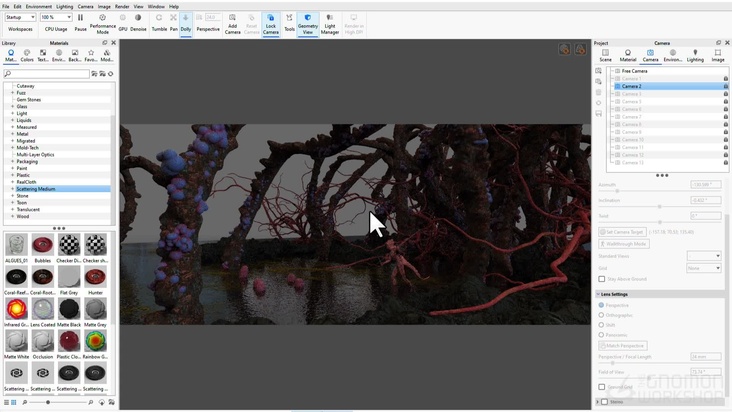Image resolution: width=732 pixels, height=412 pixels.
Task: Click the Pause render toolbar icon
Action: coord(80,18)
